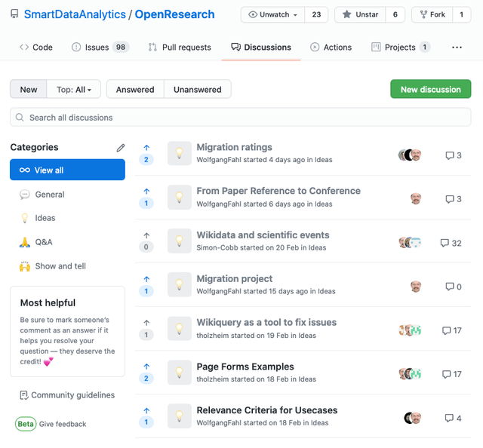The width and height of the screenshot is (483, 448).
Task: Open the SmartDataAnalytics owner link
Action: pyautogui.click(x=75, y=14)
